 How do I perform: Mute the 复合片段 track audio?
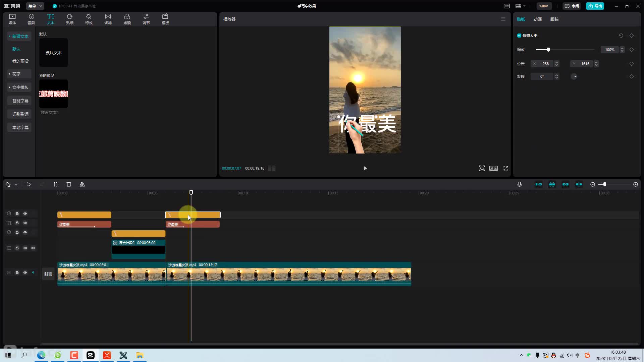pyautogui.click(x=33, y=248)
